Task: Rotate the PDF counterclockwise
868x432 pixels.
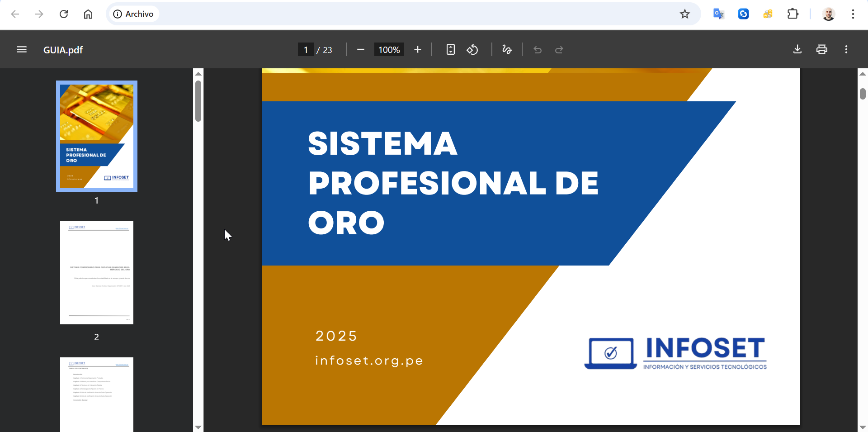Action: point(472,49)
